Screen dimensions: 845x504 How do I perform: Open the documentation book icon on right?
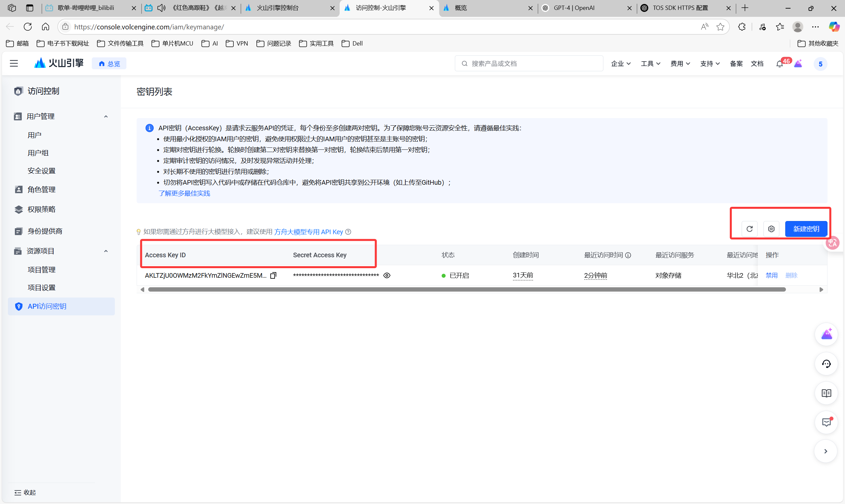826,393
